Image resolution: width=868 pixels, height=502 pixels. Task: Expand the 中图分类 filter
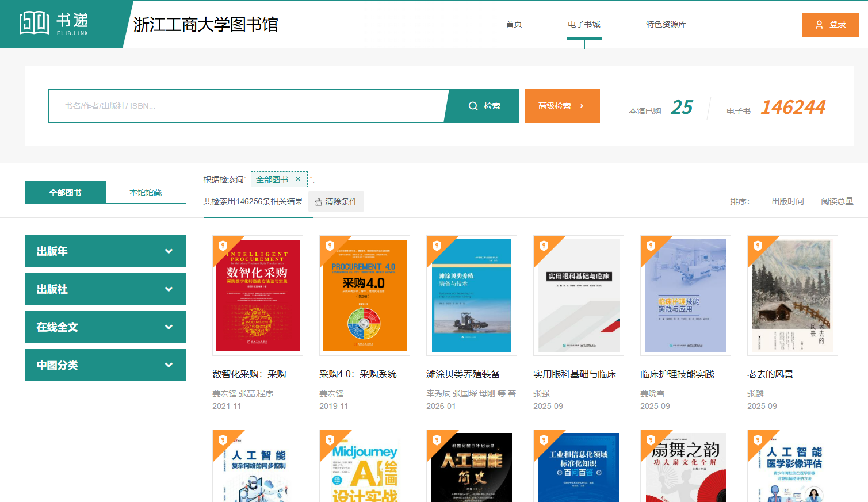tap(106, 365)
